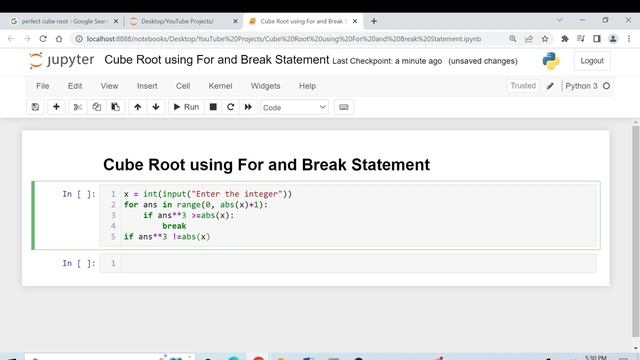Select the Cube Root using For tab
This screenshot has width=640, height=360.
click(302, 21)
